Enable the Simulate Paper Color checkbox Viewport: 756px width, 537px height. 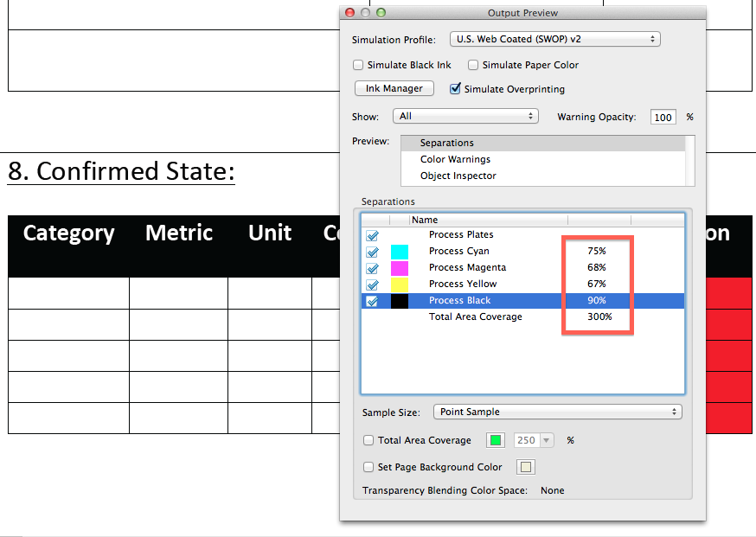473,65
